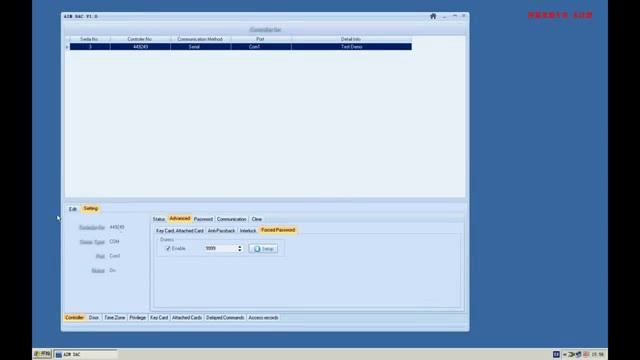
Task: Increase the duress password spinner value
Action: (x=240, y=247)
